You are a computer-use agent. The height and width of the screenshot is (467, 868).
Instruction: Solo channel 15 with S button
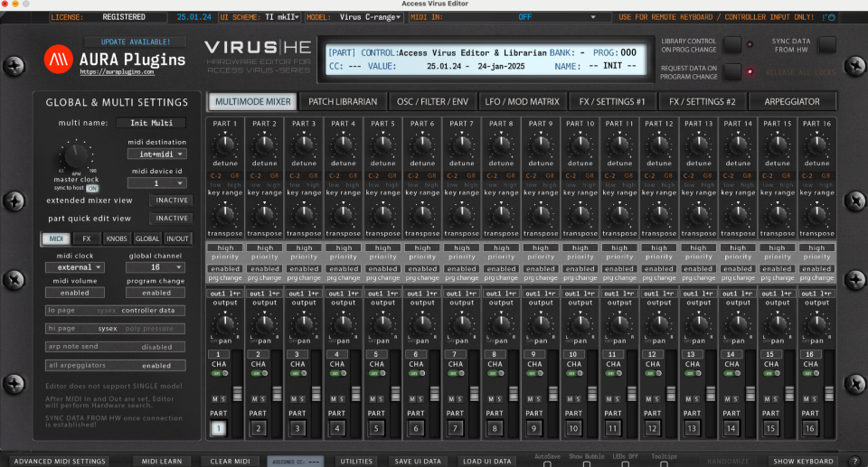pyautogui.click(x=775, y=399)
